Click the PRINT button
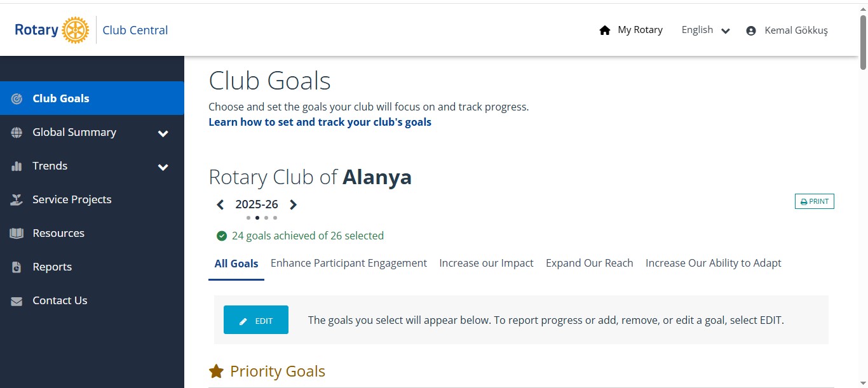Screen dimensions: 868x388 pos(814,201)
